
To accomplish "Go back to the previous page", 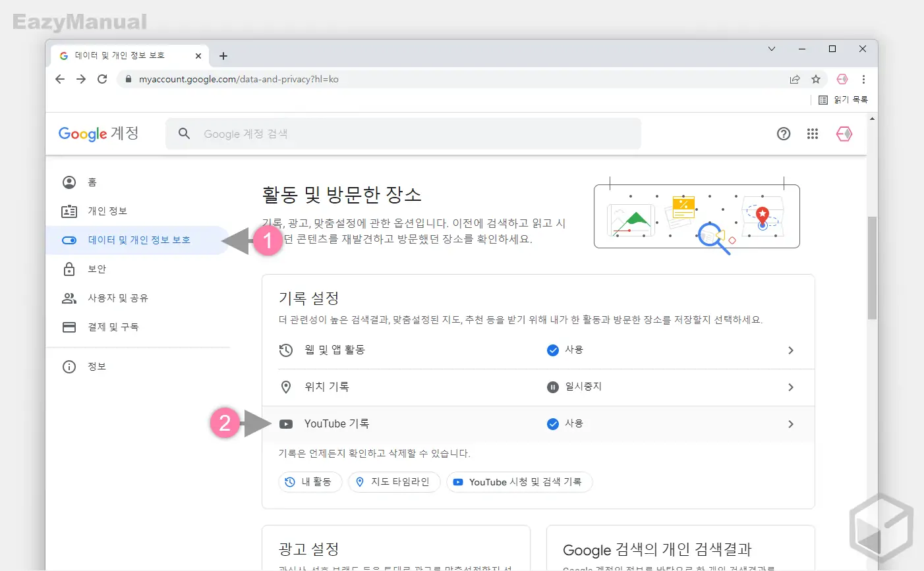I will [x=60, y=79].
